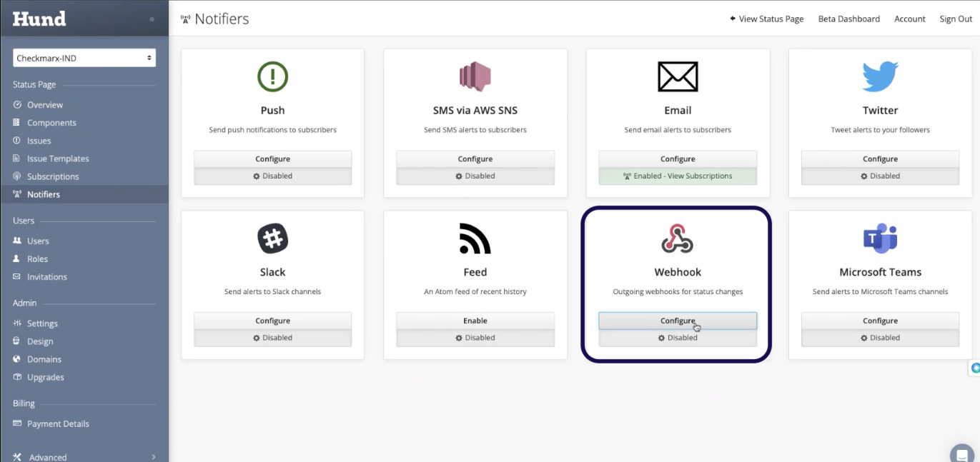Click the Push notifier exclamation icon
The image size is (980, 462).
[x=272, y=76]
